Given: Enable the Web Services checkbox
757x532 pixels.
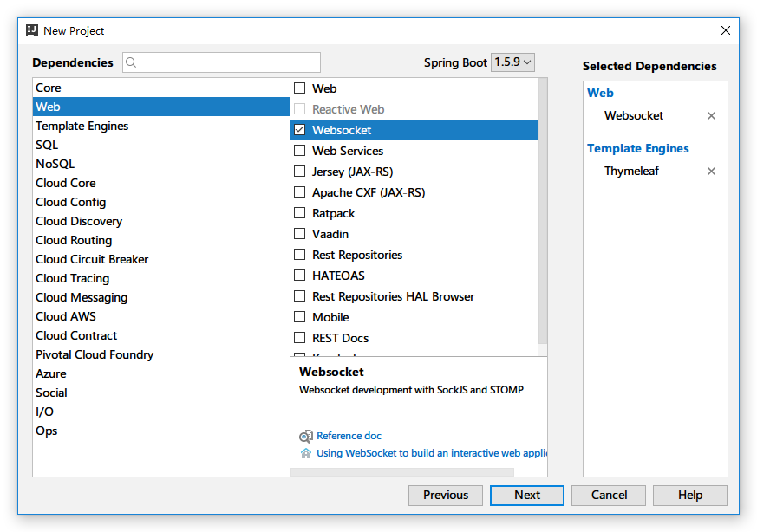Looking at the screenshot, I should point(300,151).
